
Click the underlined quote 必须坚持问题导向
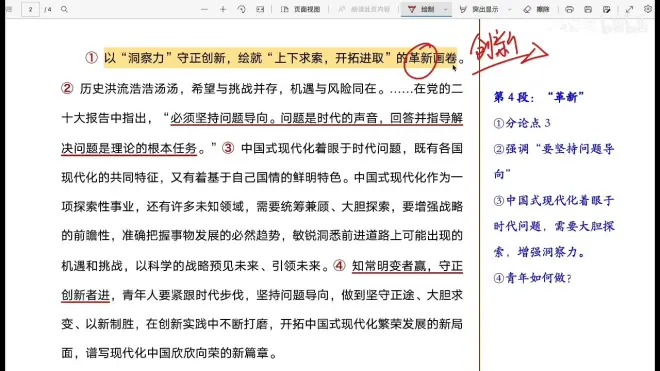pyautogui.click(x=219, y=118)
